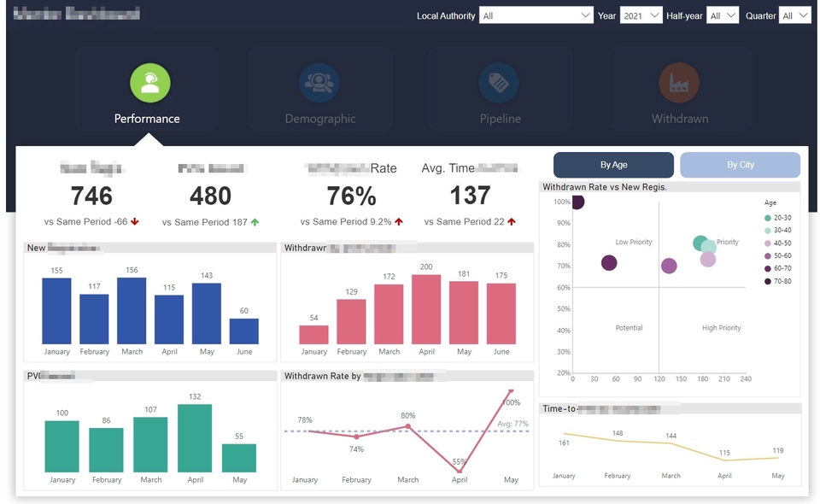Expand the Half-year dropdown
Image resolution: width=820 pixels, height=504 pixels.
(723, 15)
